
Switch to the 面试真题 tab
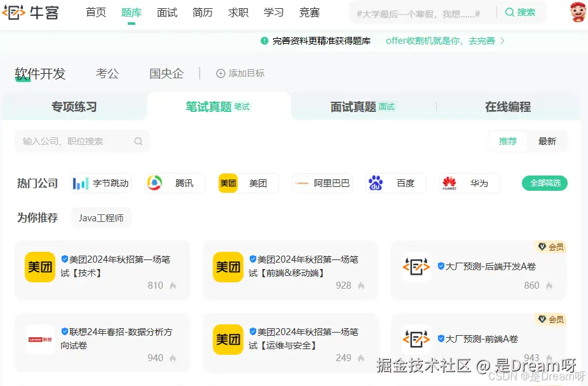[363, 107]
